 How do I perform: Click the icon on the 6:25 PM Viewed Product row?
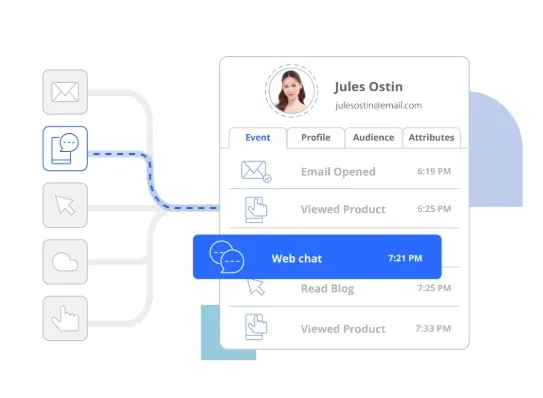coord(256,210)
